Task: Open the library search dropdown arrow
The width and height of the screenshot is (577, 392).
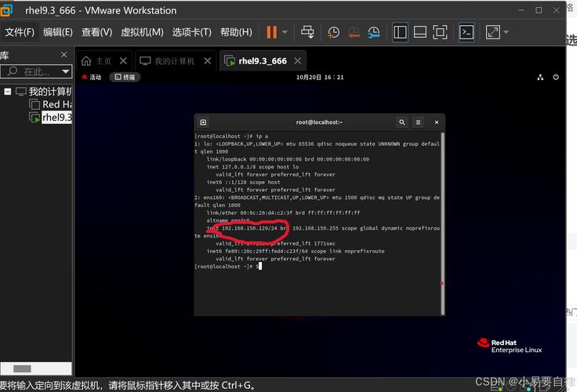Action: [x=66, y=71]
